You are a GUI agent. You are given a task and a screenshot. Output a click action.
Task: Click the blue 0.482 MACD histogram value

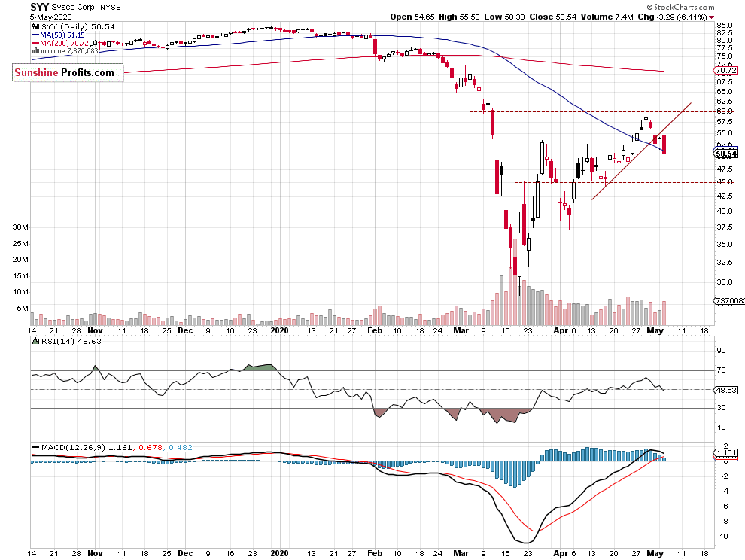[x=181, y=448]
